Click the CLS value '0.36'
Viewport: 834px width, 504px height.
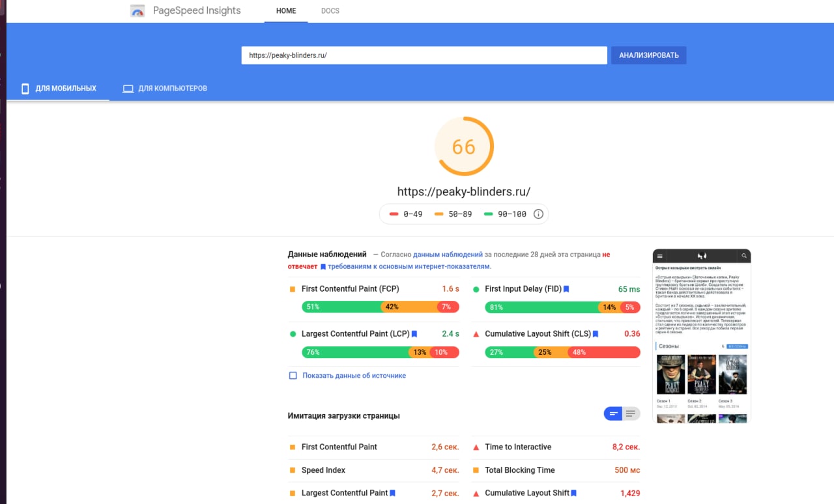coord(632,333)
